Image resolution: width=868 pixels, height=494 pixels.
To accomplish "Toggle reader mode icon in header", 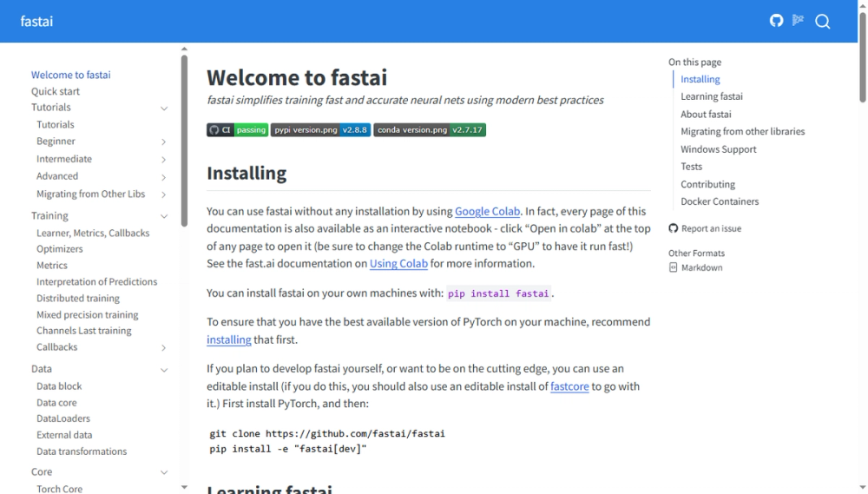I will [798, 21].
